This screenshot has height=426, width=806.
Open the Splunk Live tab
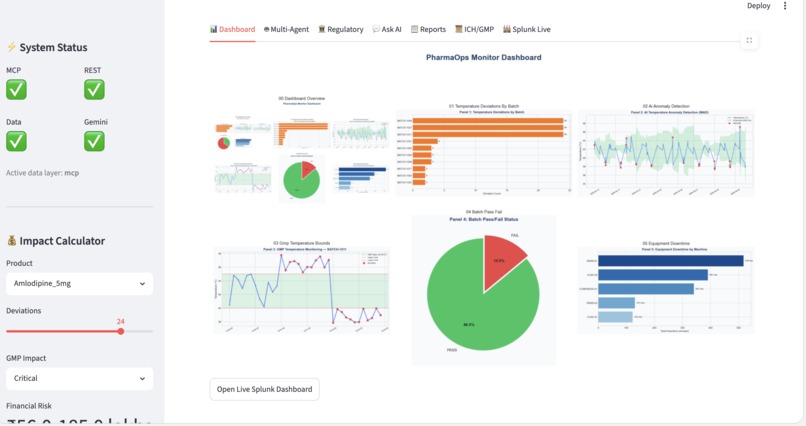click(527, 29)
